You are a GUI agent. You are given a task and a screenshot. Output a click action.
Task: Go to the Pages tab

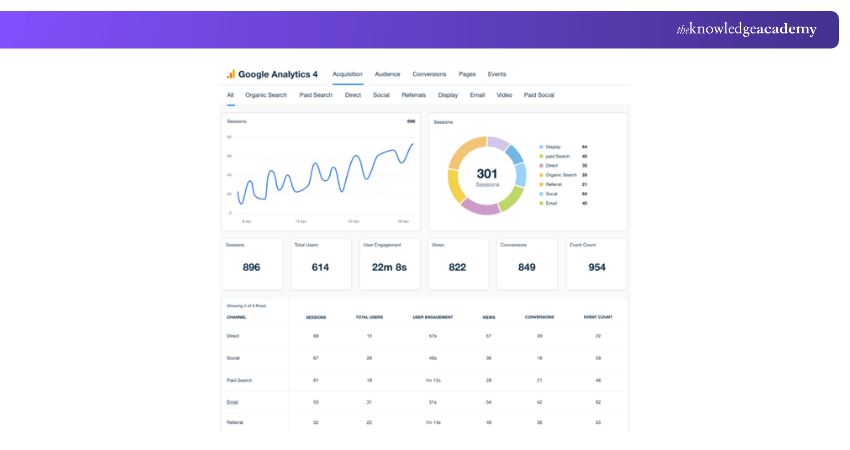coord(467,74)
